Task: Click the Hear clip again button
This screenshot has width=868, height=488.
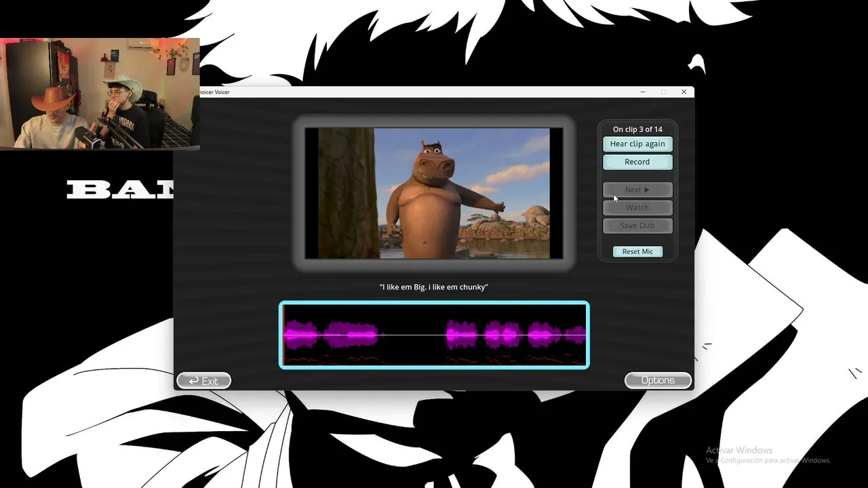Action: pos(637,144)
